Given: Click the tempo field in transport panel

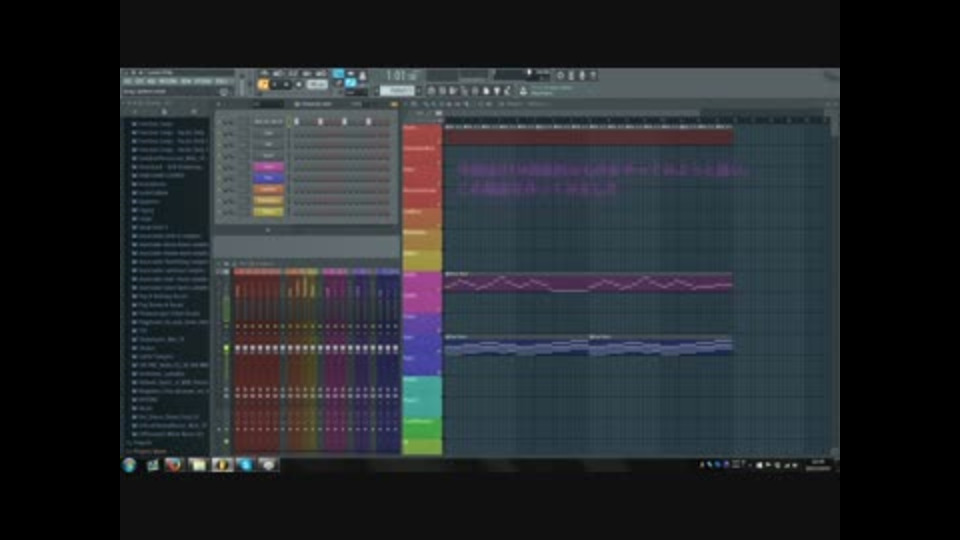Looking at the screenshot, I should tap(317, 84).
